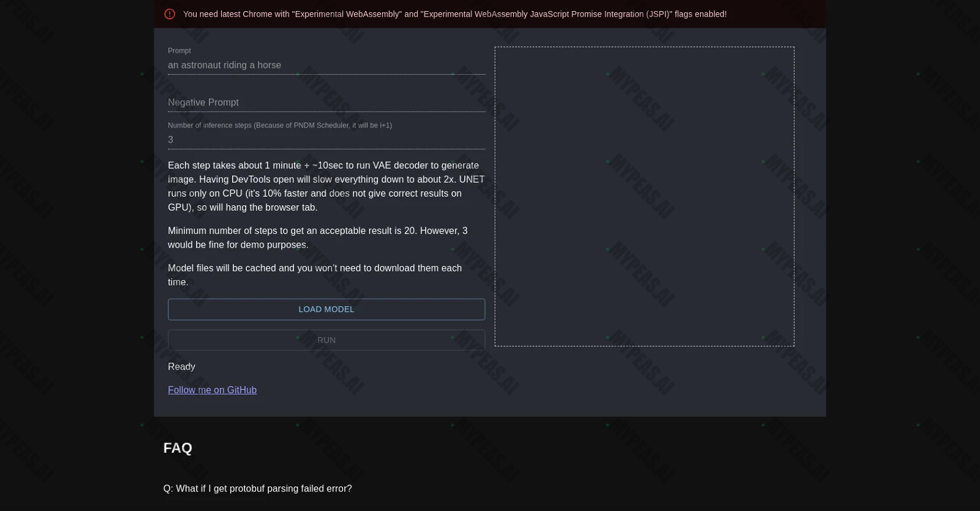980x511 pixels.
Task: Click the FAQ heading
Action: pos(178,448)
